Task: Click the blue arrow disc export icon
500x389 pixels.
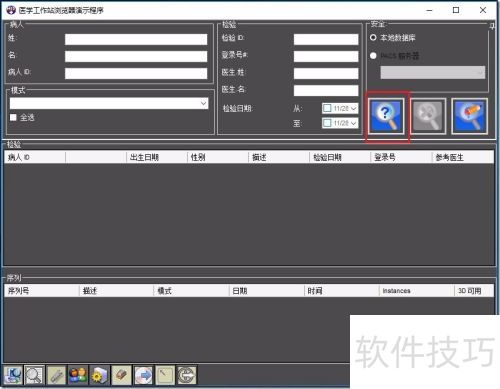Action: tap(143, 375)
